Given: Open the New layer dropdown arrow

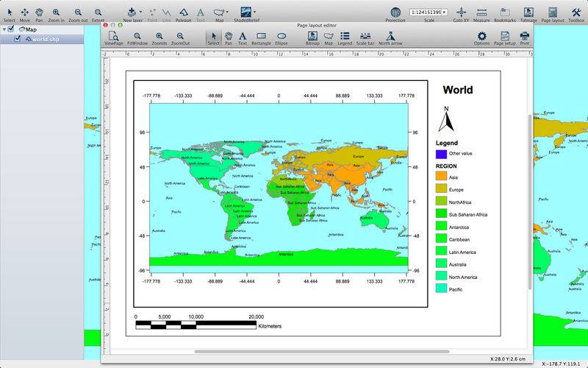Looking at the screenshot, I should click(x=140, y=13).
